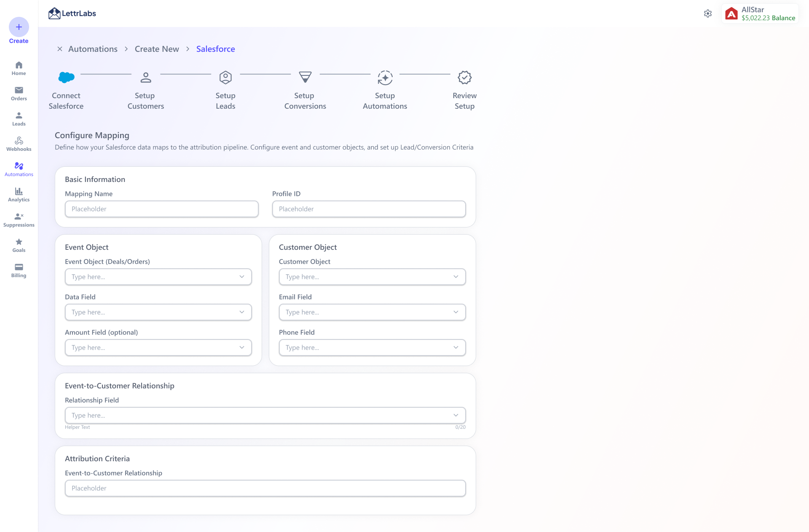Image resolution: width=809 pixels, height=532 pixels.
Task: Click the Basic Information section title
Action: [x=95, y=179]
